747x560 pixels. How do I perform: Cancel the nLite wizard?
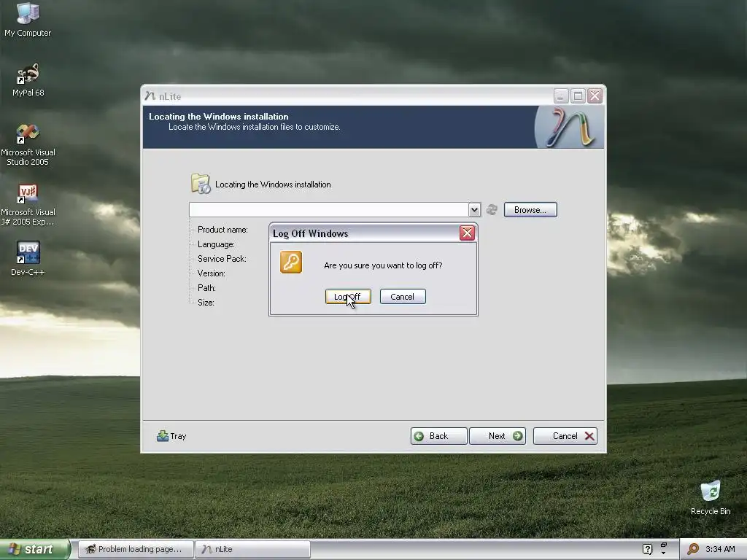point(565,436)
